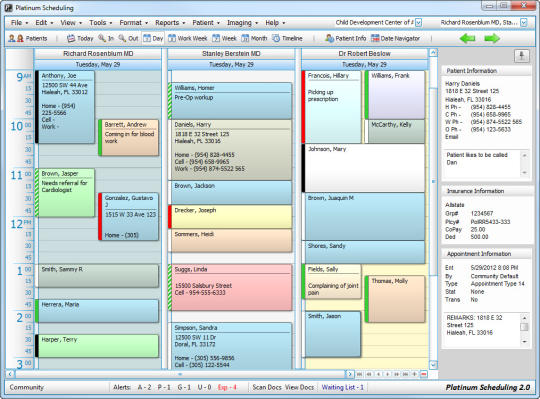Screen dimensions: 540x399
Task: Select Daniels, Harry appointment
Action: click(230, 150)
